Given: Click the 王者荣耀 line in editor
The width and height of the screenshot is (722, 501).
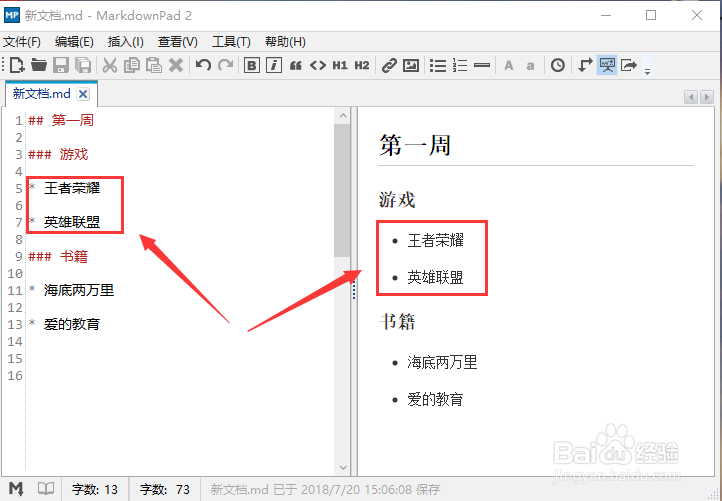Looking at the screenshot, I should pos(64,188).
